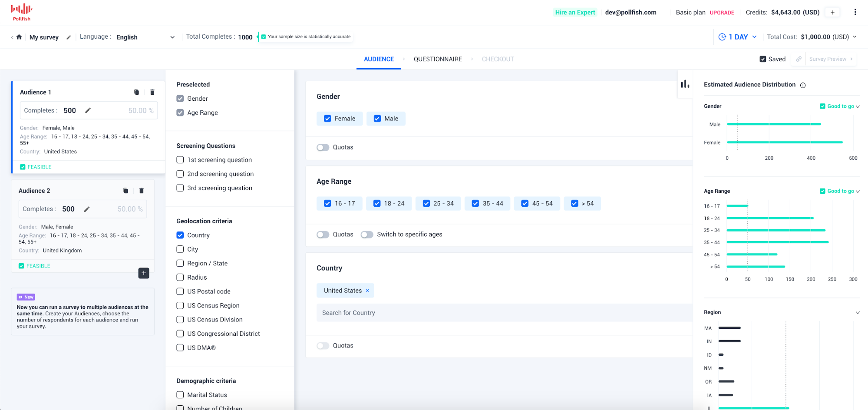Click in the Search for Country field

(x=504, y=313)
